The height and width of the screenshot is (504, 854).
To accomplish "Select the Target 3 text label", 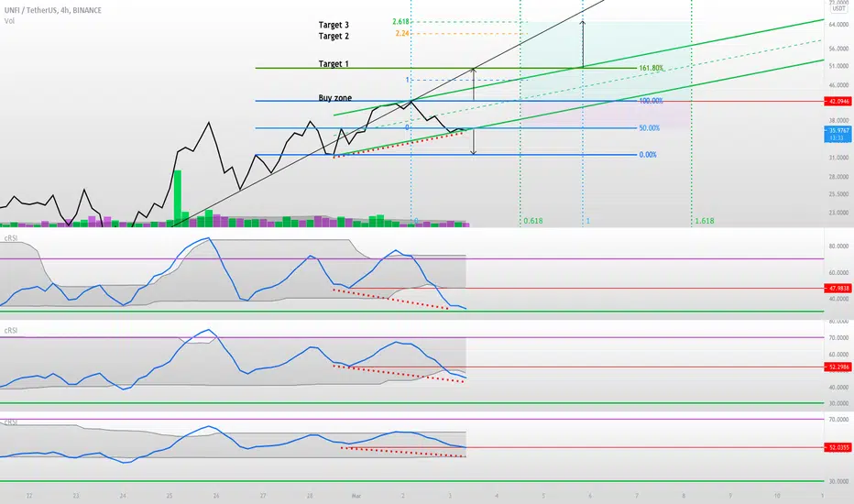I will coord(334,25).
